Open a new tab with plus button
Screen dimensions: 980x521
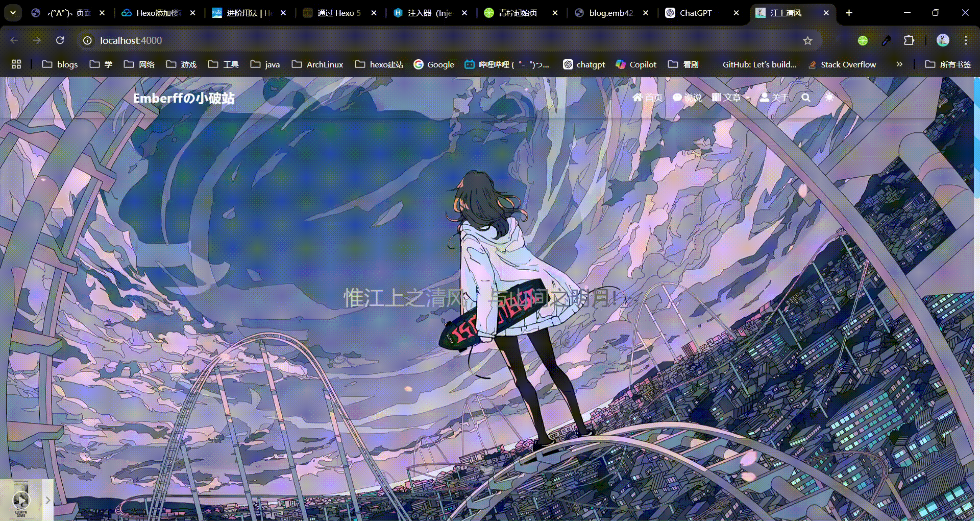(x=849, y=13)
